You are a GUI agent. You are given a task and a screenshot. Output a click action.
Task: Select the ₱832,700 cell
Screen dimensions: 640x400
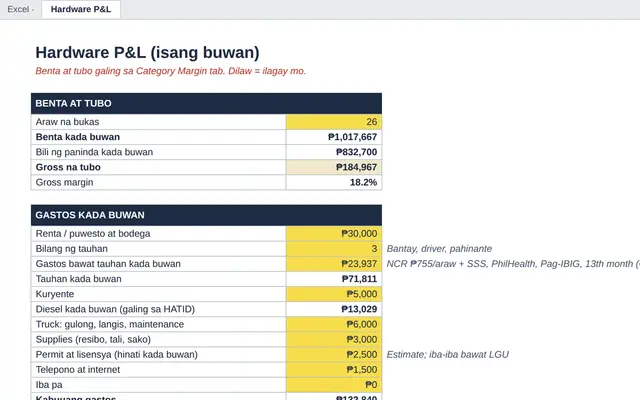click(x=334, y=152)
